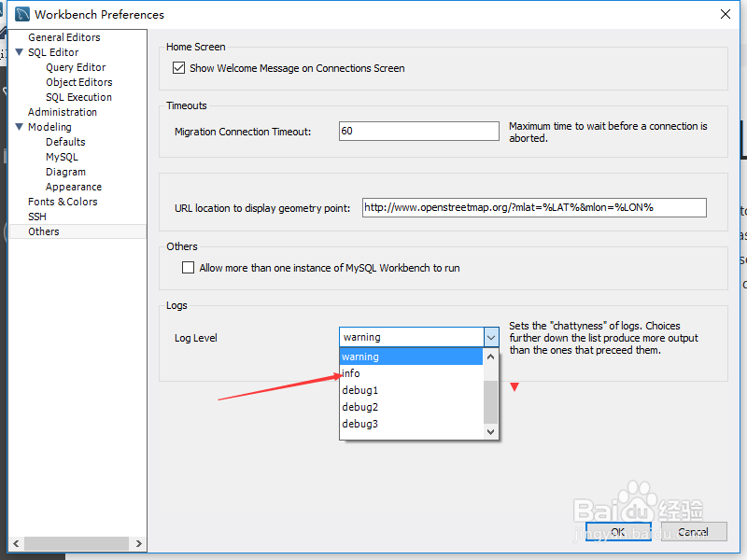This screenshot has width=747, height=560.
Task: Confirm preferences with OK button
Action: click(618, 531)
